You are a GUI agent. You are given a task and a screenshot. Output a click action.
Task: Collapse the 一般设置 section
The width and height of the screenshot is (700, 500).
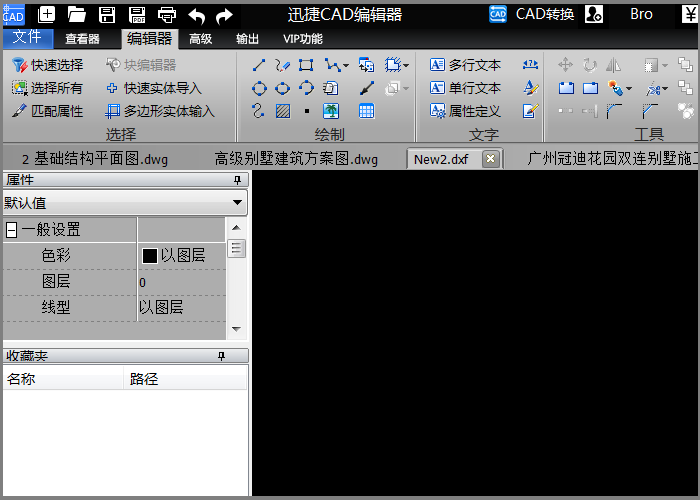click(x=12, y=230)
